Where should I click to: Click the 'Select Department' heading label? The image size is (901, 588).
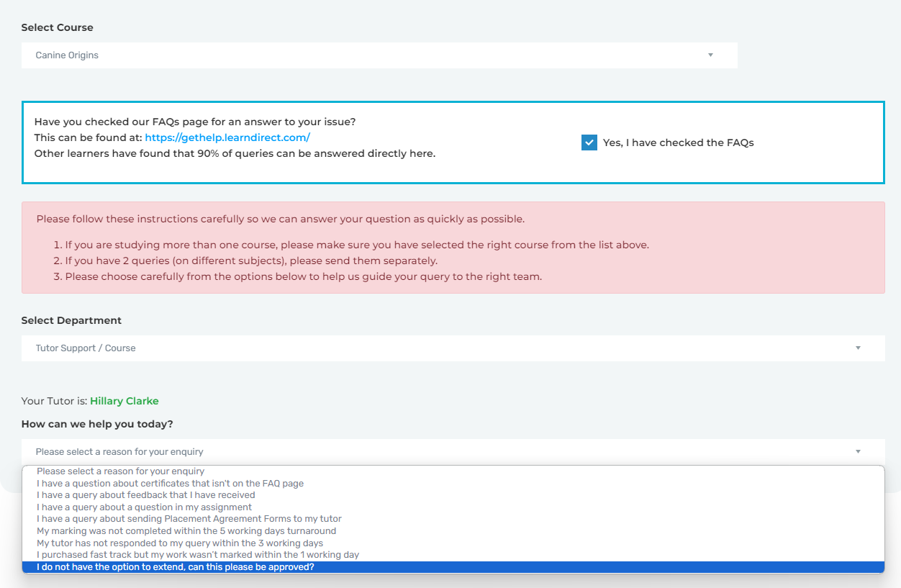coord(71,320)
